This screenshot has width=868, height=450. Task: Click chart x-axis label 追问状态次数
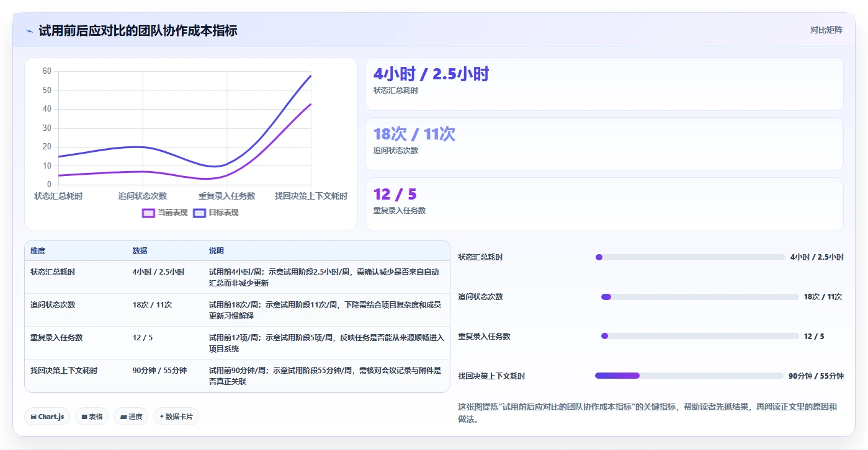point(143,196)
